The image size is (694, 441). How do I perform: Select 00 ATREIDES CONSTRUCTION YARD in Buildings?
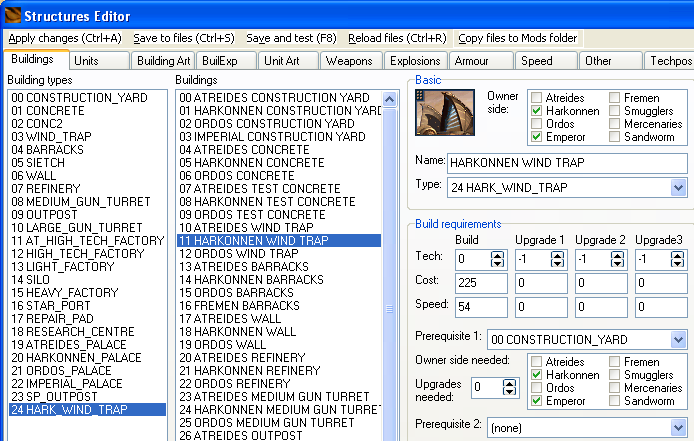pos(279,97)
